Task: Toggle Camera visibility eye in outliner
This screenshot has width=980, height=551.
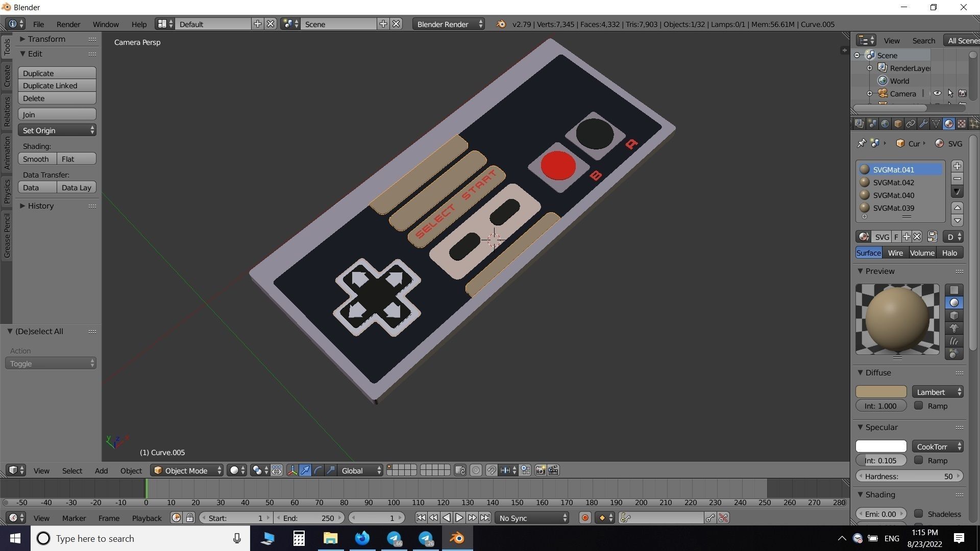Action: 937,93
